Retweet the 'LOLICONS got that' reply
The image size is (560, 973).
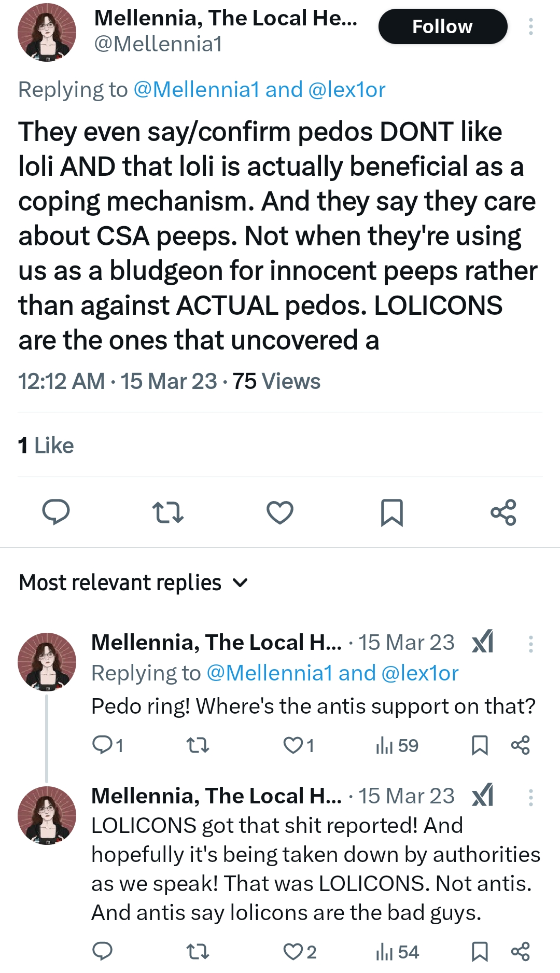pyautogui.click(x=198, y=952)
